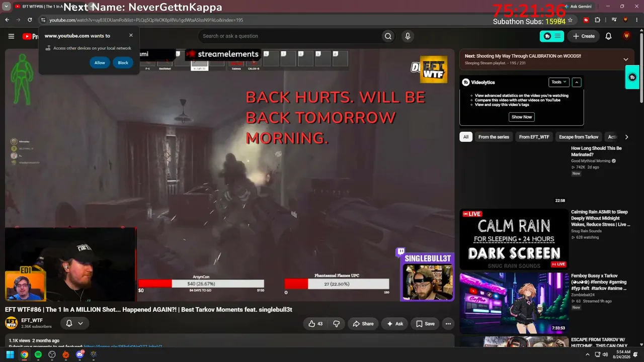Open the account avatar menu
The width and height of the screenshot is (644, 362).
coord(626,36)
